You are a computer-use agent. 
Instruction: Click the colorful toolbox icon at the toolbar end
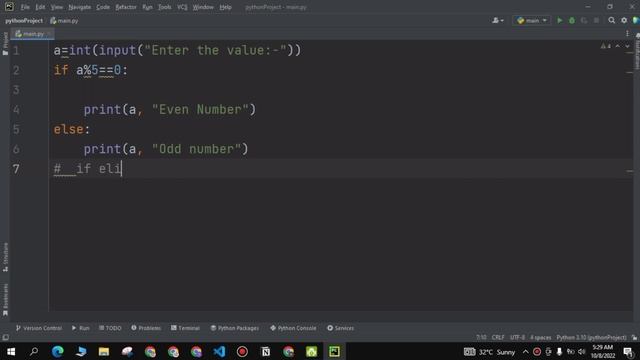[636, 20]
